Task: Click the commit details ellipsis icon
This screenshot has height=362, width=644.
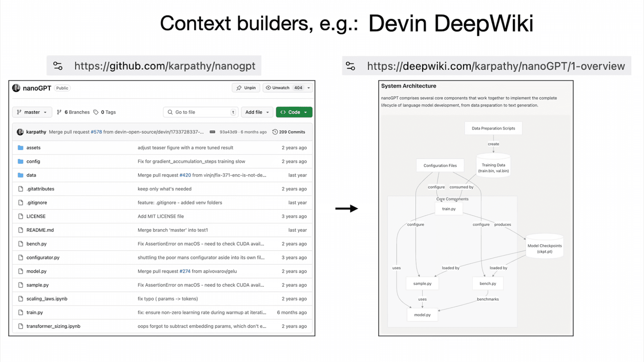Action: pos(212,132)
